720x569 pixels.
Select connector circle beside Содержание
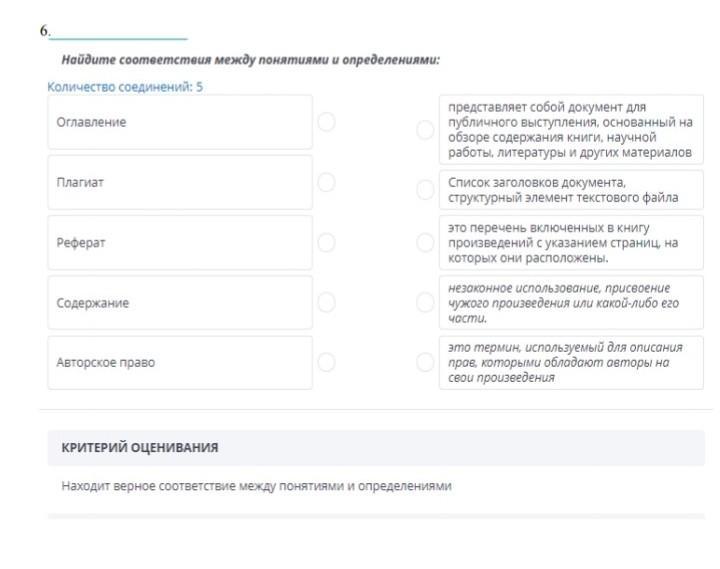point(326,302)
